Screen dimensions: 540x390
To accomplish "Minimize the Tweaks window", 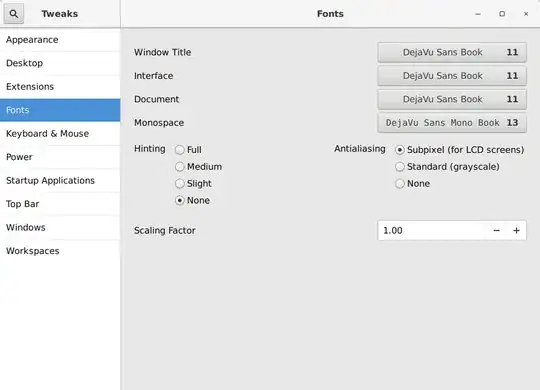I will tap(478, 14).
